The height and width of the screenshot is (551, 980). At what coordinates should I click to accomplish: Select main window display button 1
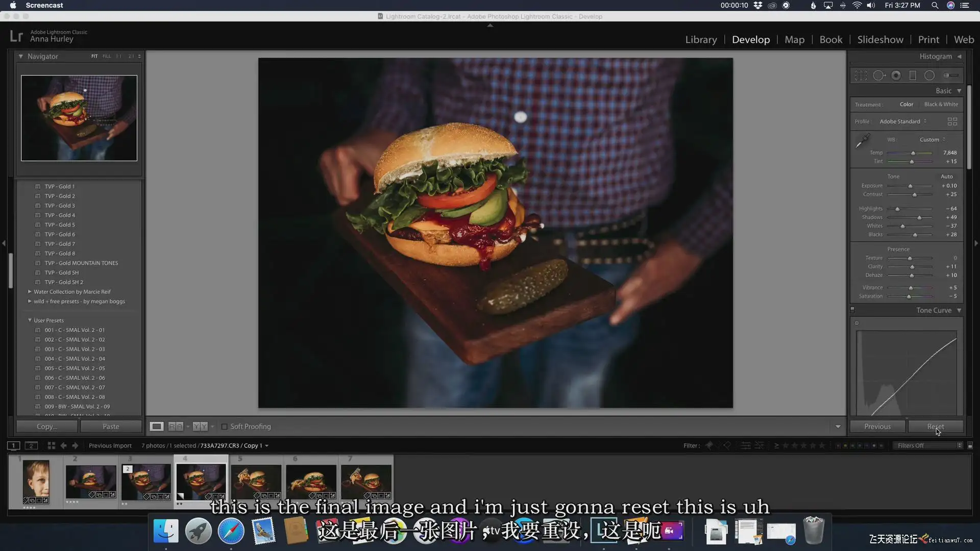point(13,445)
